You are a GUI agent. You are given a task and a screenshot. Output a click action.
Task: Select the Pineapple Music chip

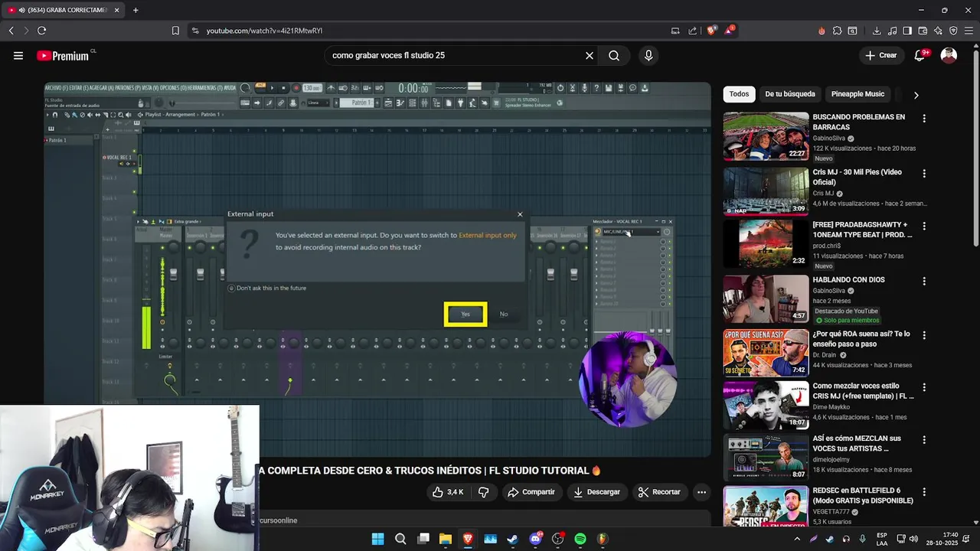click(857, 94)
